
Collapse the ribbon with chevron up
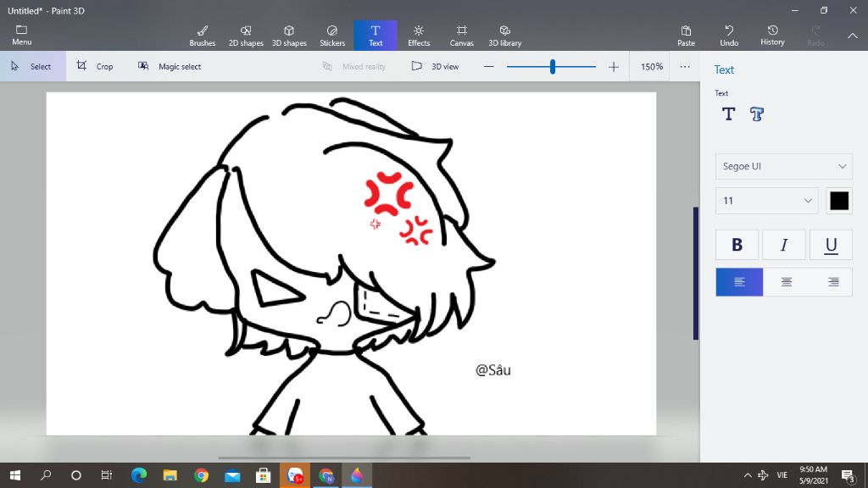pos(853,36)
